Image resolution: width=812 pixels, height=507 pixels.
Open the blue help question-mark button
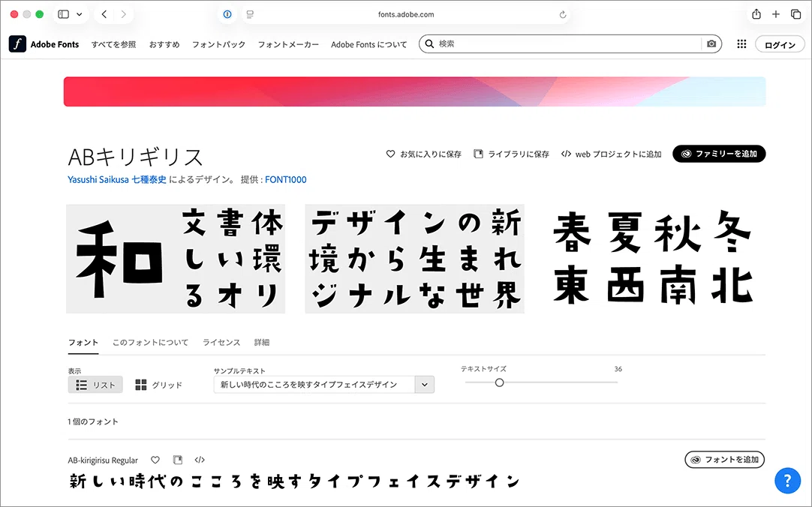coord(787,481)
